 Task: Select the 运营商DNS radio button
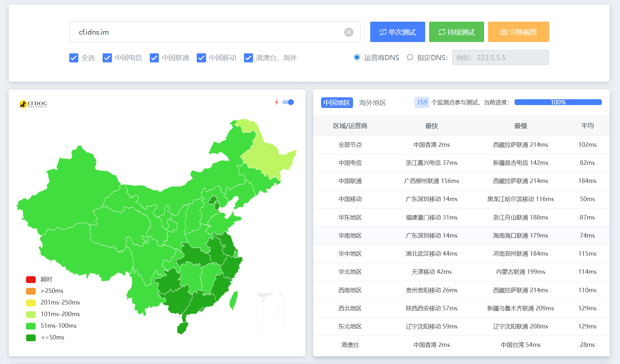[357, 58]
